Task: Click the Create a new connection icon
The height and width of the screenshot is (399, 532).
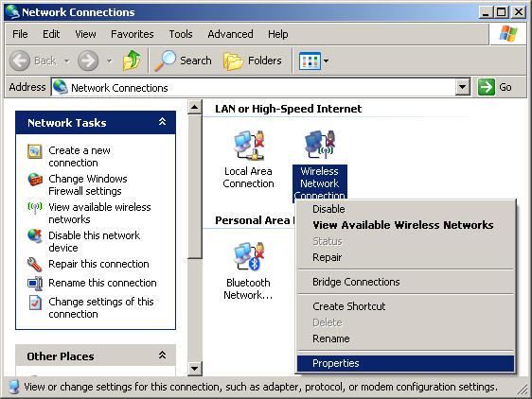Action: point(35,151)
